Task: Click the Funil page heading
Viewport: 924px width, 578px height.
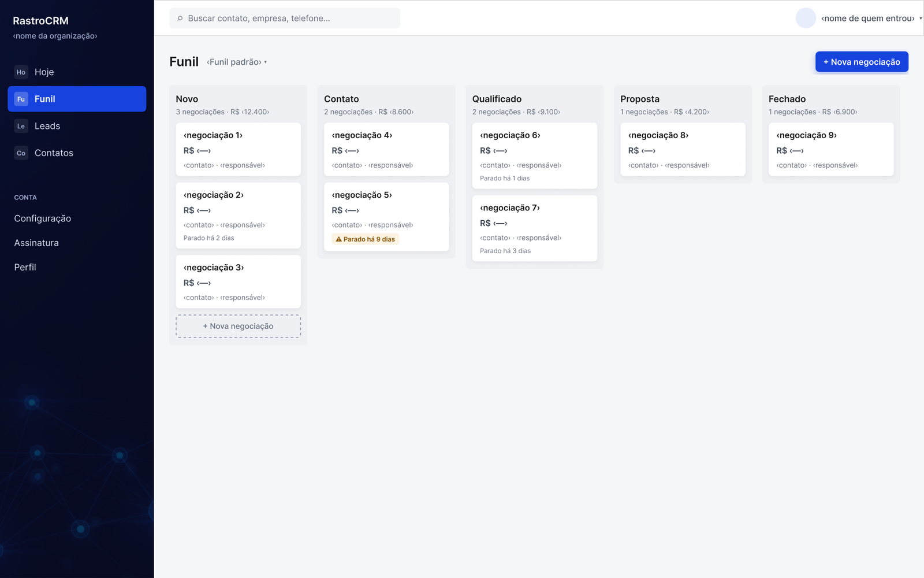Action: [x=184, y=62]
